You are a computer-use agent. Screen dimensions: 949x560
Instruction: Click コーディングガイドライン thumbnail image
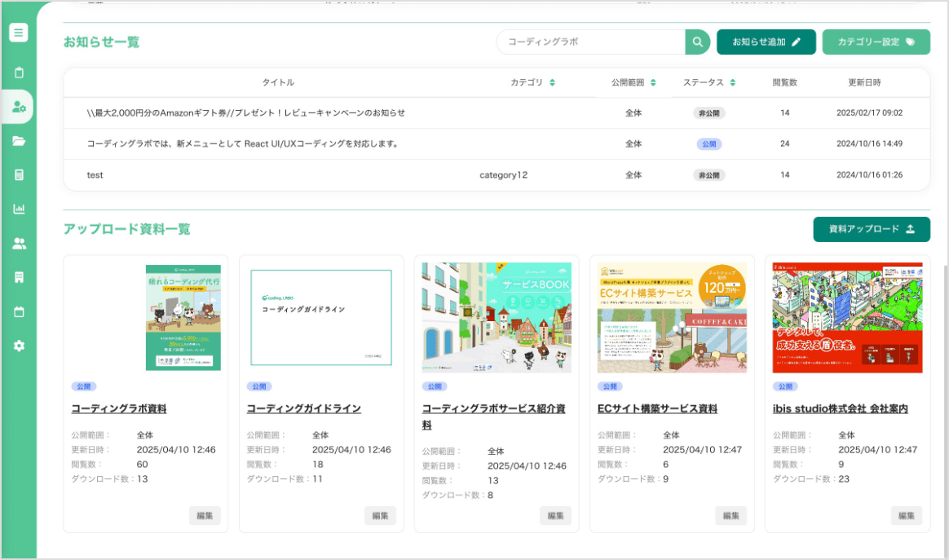pos(321,317)
